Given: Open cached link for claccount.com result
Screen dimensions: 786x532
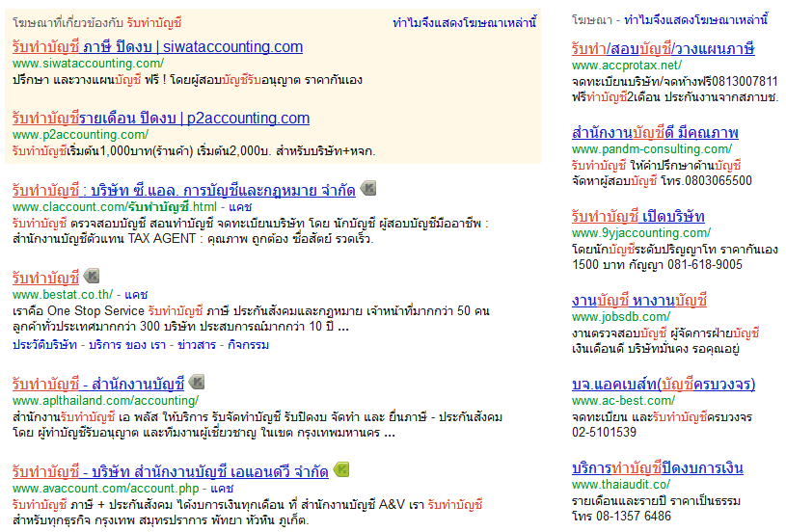Looking at the screenshot, I should [240, 207].
